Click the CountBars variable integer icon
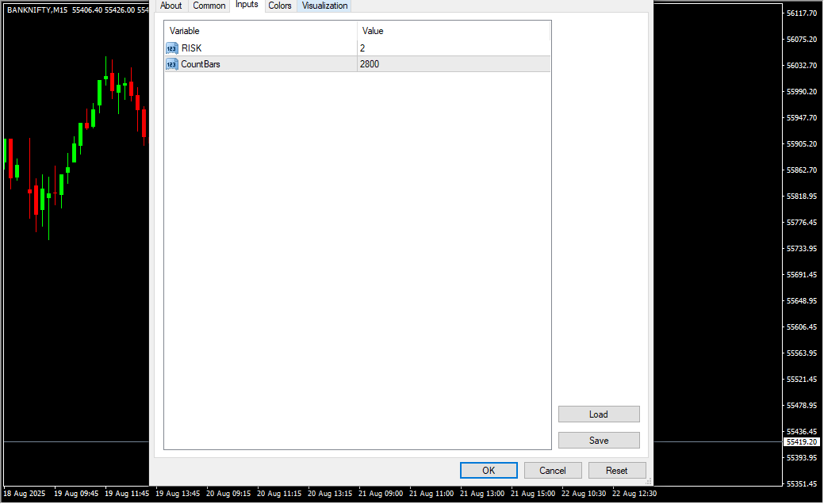The height and width of the screenshot is (504, 824). click(172, 64)
